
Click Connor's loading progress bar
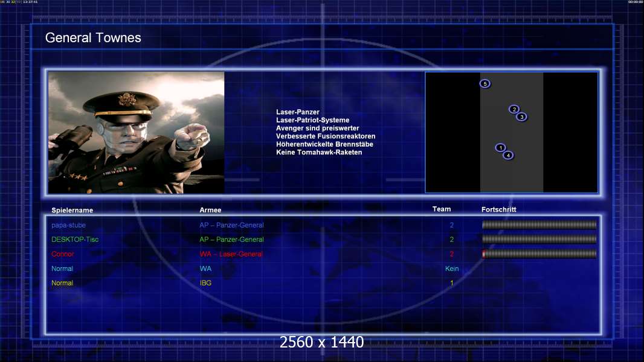coord(539,254)
